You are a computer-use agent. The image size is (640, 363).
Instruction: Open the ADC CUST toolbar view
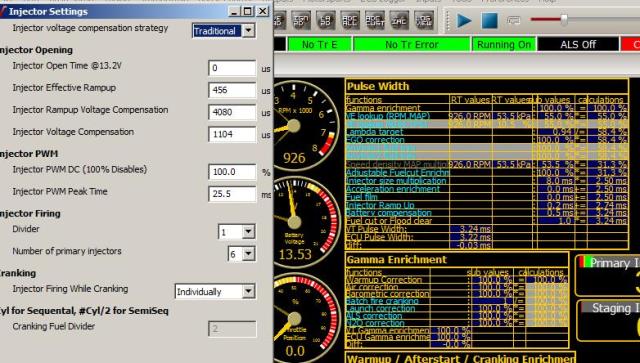pos(375,20)
